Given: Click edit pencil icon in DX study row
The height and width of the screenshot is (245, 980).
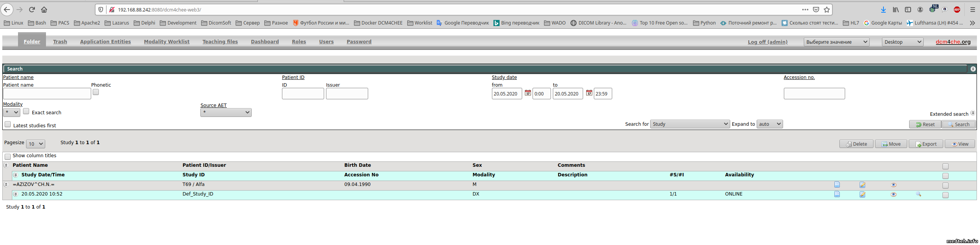Looking at the screenshot, I should pos(862,194).
